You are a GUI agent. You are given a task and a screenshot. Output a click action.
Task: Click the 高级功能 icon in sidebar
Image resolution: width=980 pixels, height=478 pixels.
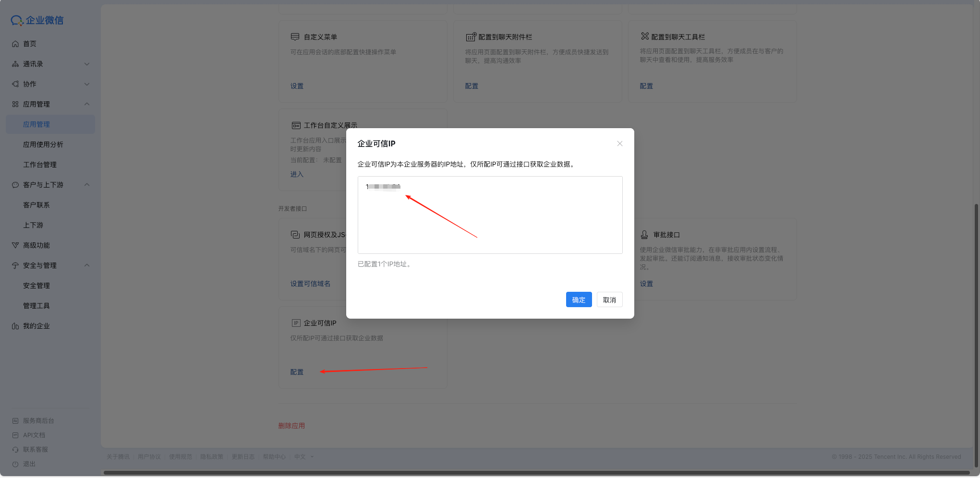[x=15, y=245]
